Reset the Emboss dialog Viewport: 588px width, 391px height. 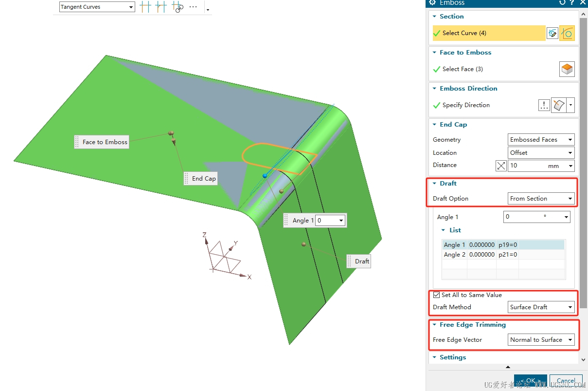point(562,3)
